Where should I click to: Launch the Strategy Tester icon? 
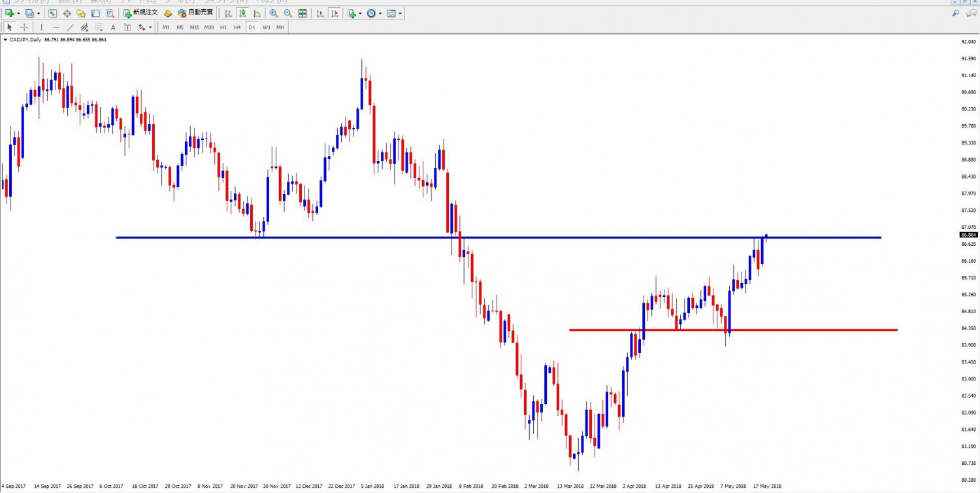110,13
